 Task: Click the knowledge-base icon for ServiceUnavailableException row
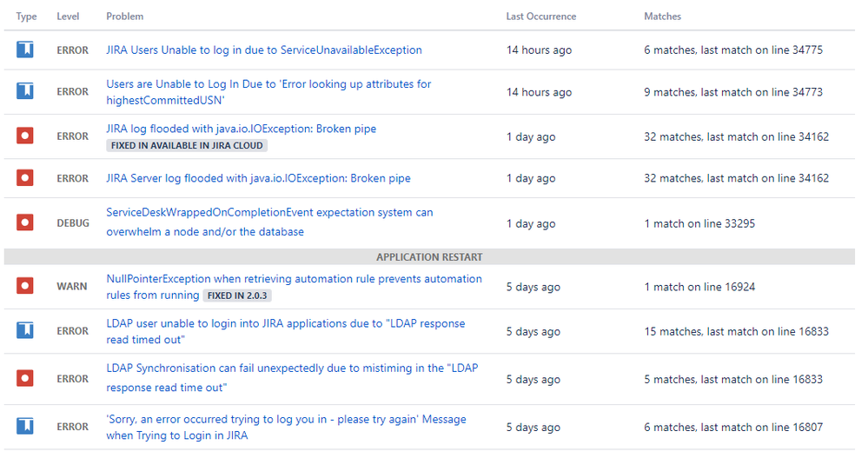tap(25, 50)
